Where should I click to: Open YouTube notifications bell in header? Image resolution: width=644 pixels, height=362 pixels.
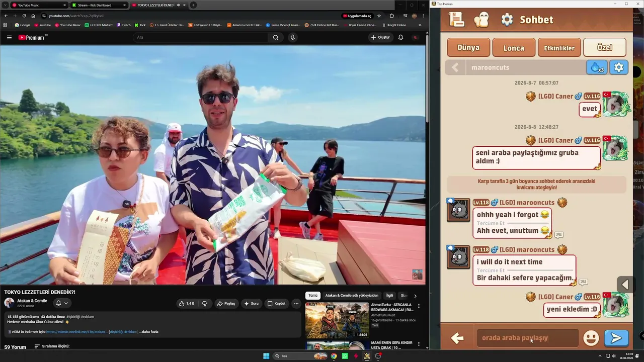click(400, 37)
